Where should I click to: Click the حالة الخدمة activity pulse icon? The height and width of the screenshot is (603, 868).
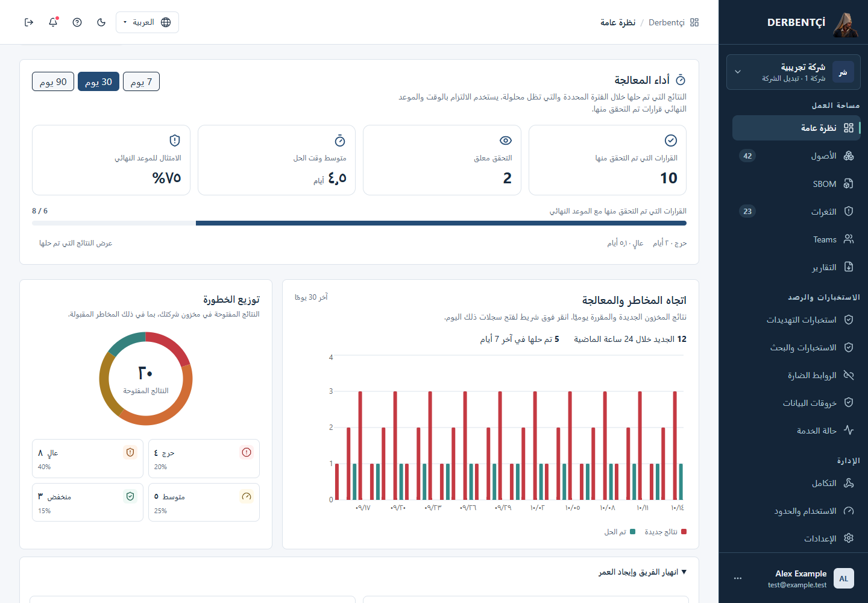849,431
